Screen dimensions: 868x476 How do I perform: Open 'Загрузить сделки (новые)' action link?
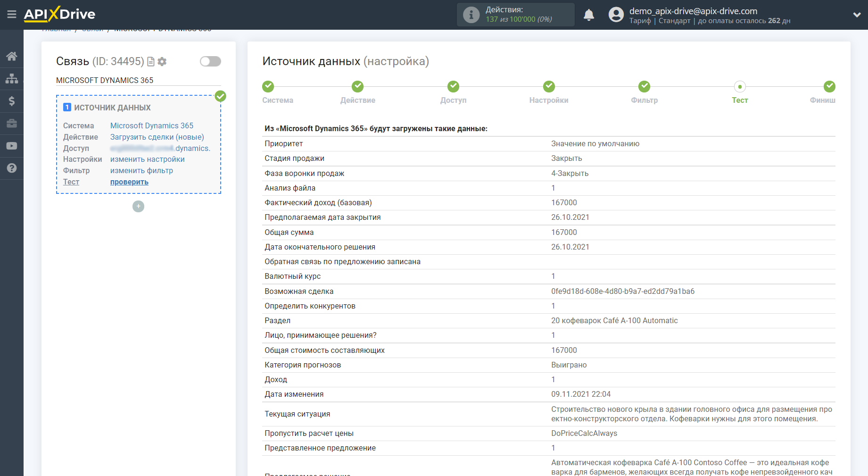click(157, 137)
